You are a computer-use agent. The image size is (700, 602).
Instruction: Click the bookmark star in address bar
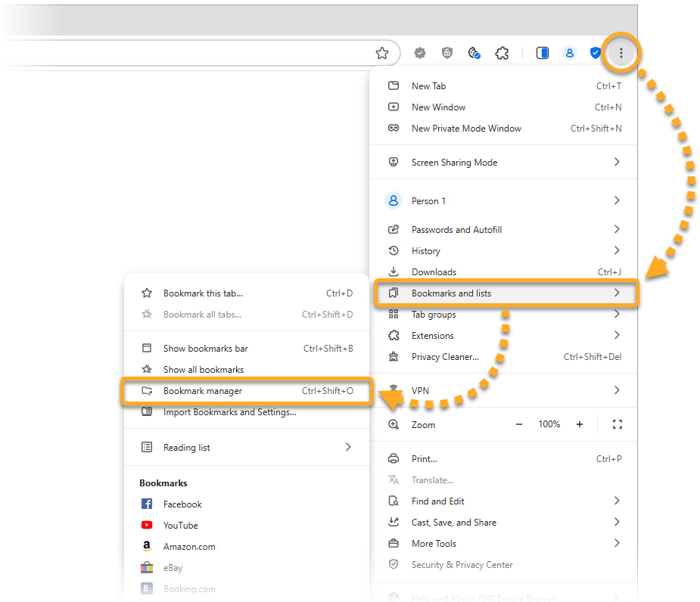coord(382,53)
